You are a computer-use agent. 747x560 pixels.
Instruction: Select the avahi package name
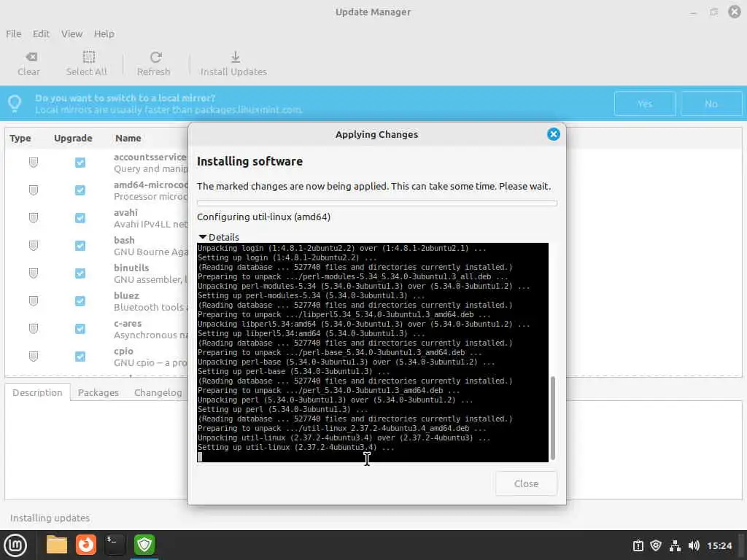[x=125, y=212]
